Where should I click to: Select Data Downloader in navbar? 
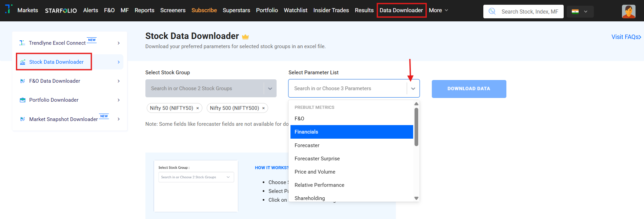(401, 10)
